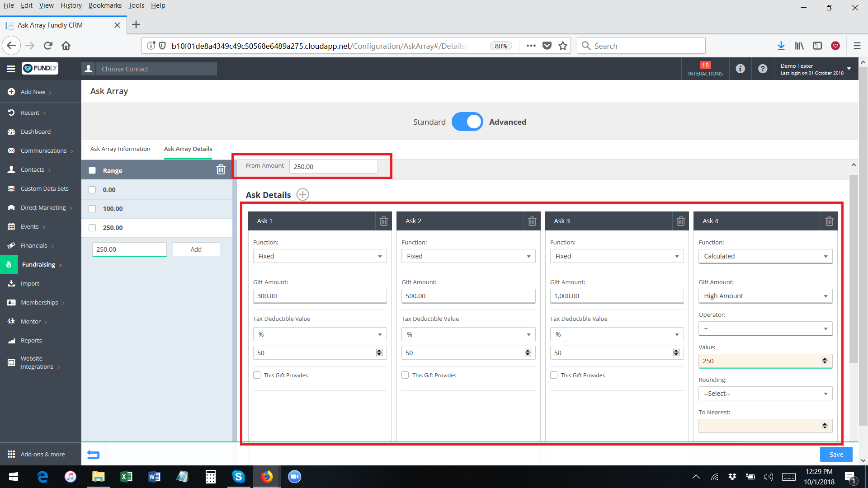Delete selected ranges with trash icon
This screenshot has width=868, height=488.
click(x=221, y=169)
